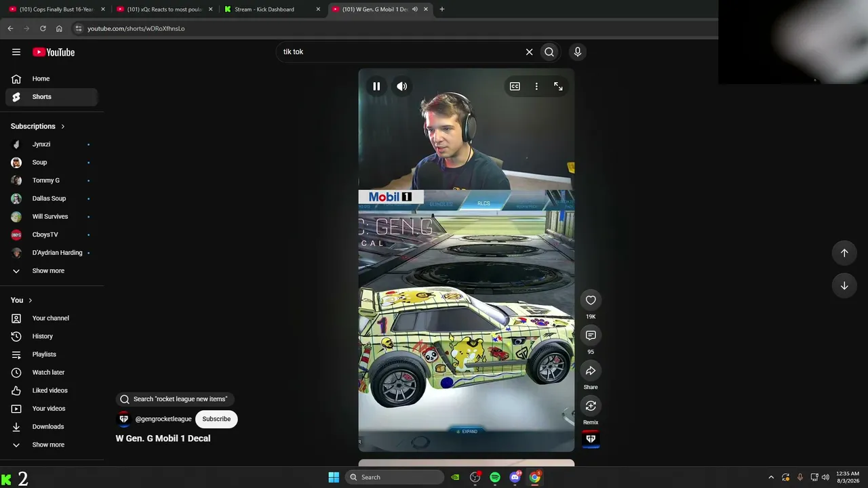Click the YouTube search input field
Screen dimensions: 868x488
[400, 52]
